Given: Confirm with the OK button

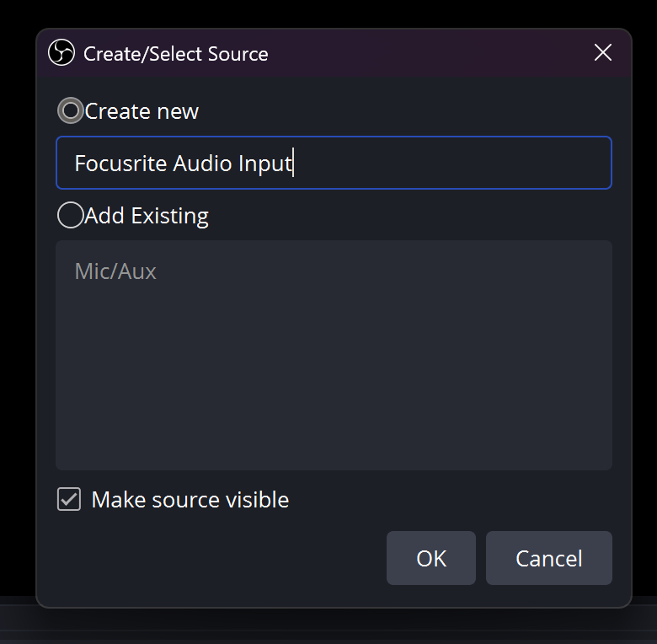Looking at the screenshot, I should (x=431, y=558).
